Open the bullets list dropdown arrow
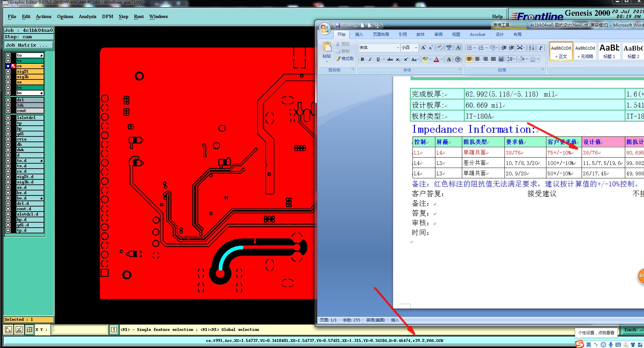The image size is (644, 348). (475, 48)
